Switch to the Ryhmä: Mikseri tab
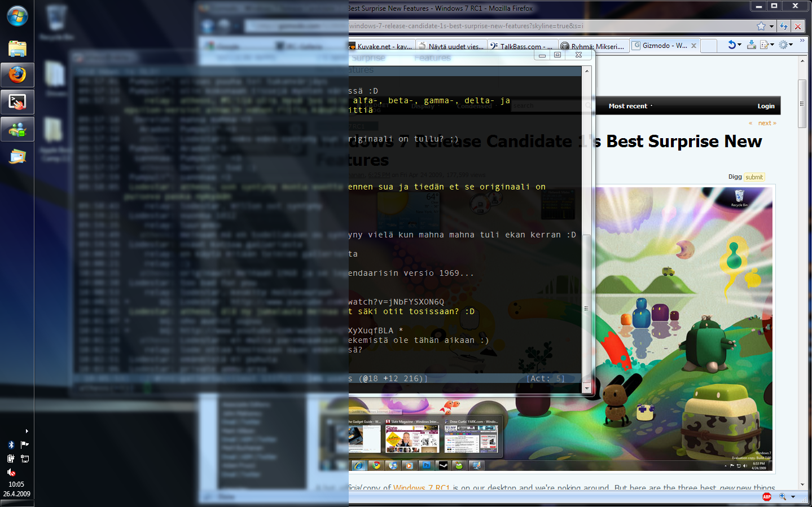 click(592, 46)
